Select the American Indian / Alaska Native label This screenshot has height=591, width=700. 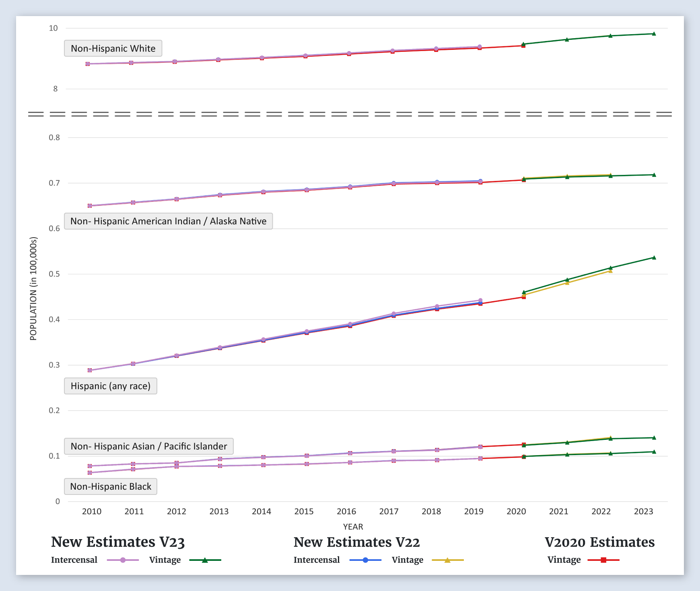(168, 221)
